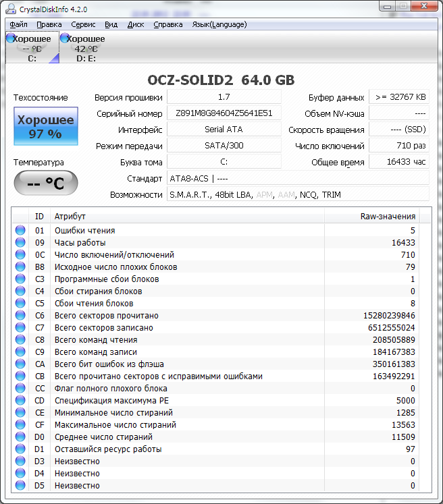Open the Диск menu
The height and width of the screenshot is (504, 443).
click(x=136, y=24)
